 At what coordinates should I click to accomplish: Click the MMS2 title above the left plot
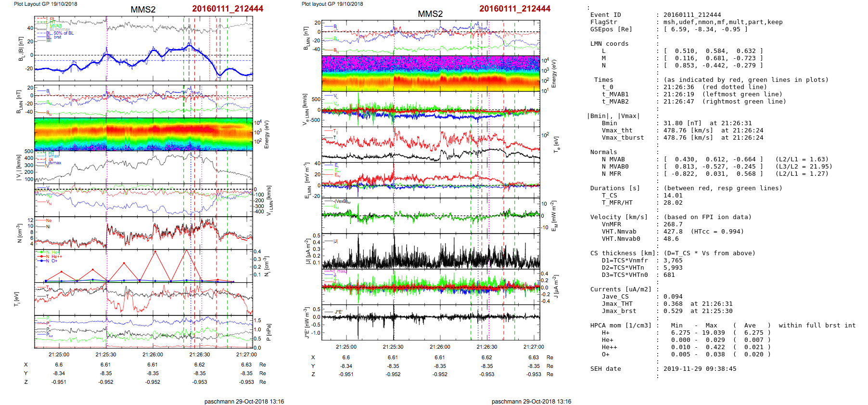(143, 10)
